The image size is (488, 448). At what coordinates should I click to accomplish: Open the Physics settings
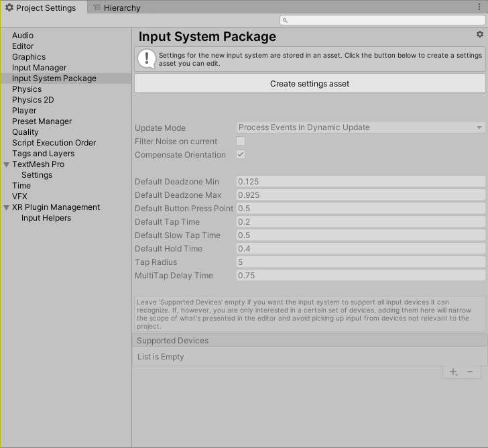tap(27, 89)
